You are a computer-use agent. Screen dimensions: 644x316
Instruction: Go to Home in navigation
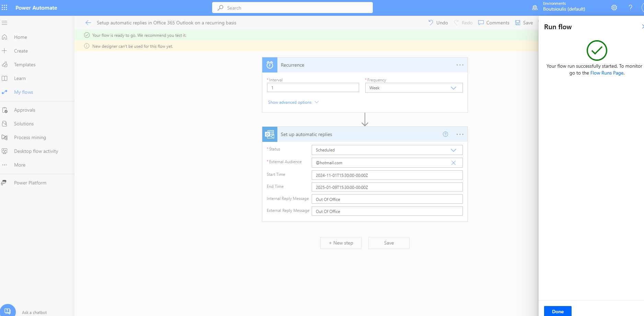coord(20,37)
